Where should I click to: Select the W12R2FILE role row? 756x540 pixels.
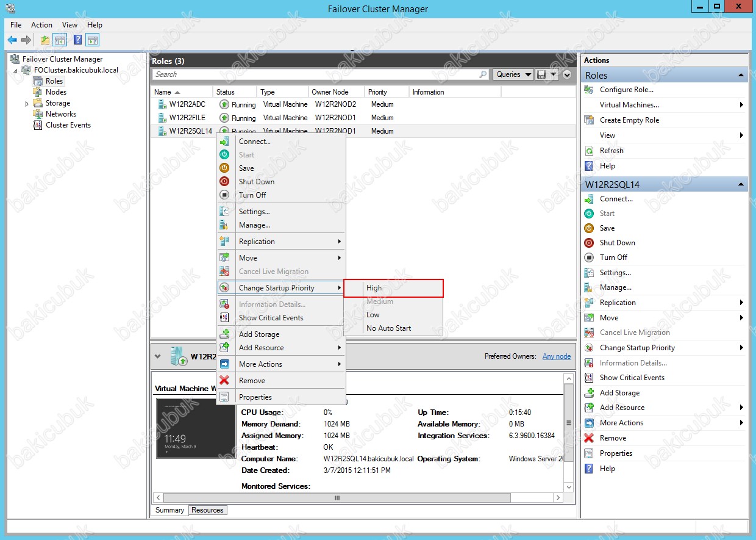point(363,118)
